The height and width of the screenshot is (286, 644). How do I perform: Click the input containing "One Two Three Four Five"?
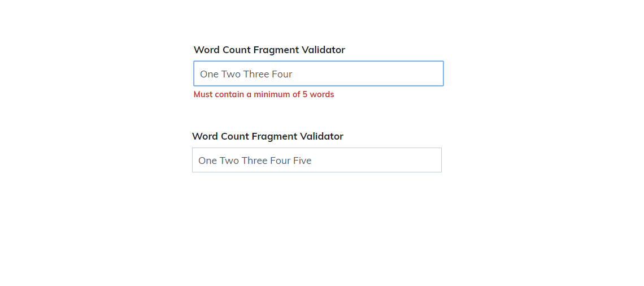click(x=316, y=160)
